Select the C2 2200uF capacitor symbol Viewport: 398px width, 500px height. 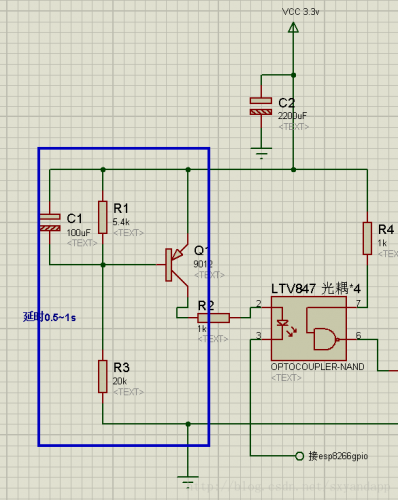point(261,106)
